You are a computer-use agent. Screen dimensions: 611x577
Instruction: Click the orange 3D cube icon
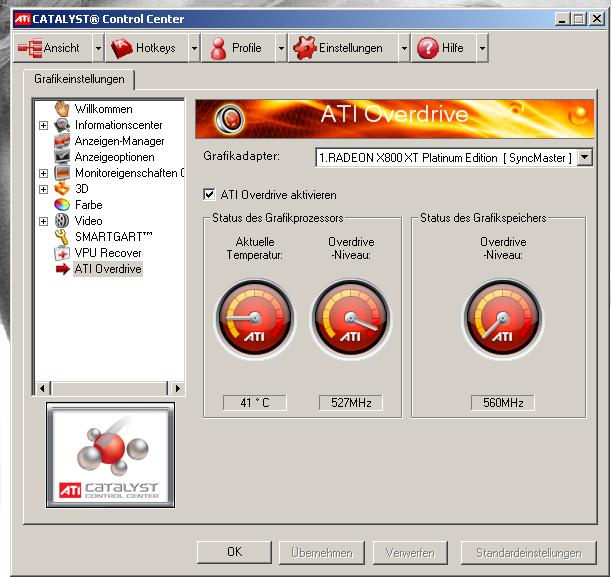point(62,189)
